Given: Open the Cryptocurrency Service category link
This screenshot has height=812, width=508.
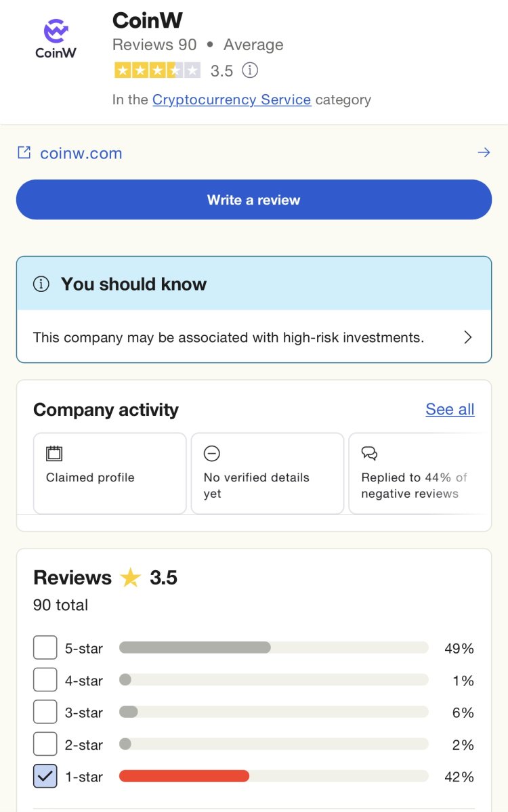Looking at the screenshot, I should pos(232,100).
